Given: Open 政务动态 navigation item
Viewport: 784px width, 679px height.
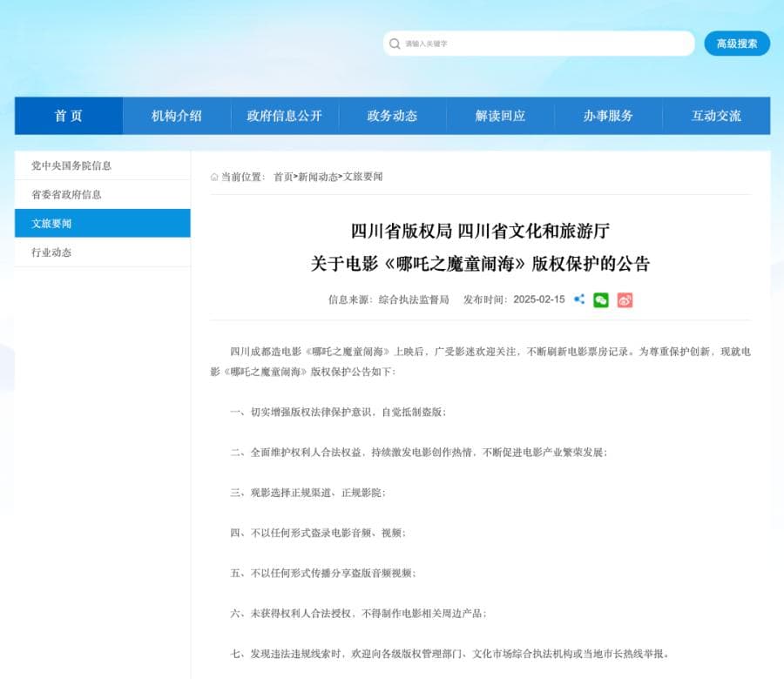Looking at the screenshot, I should 393,116.
